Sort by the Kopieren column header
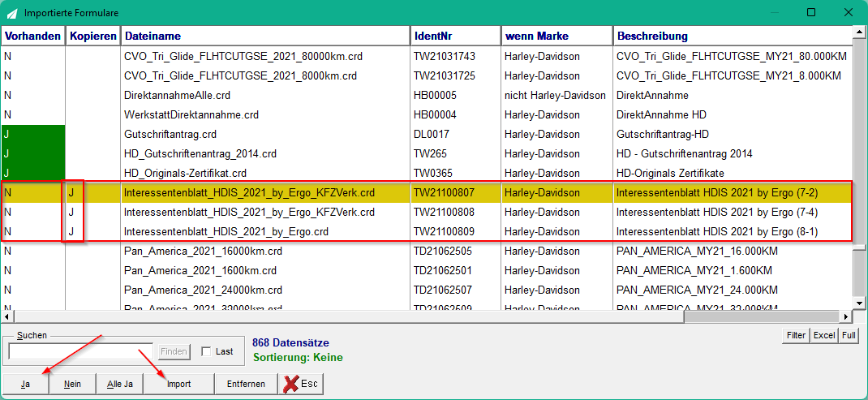The height and width of the screenshot is (400, 868). (x=93, y=36)
